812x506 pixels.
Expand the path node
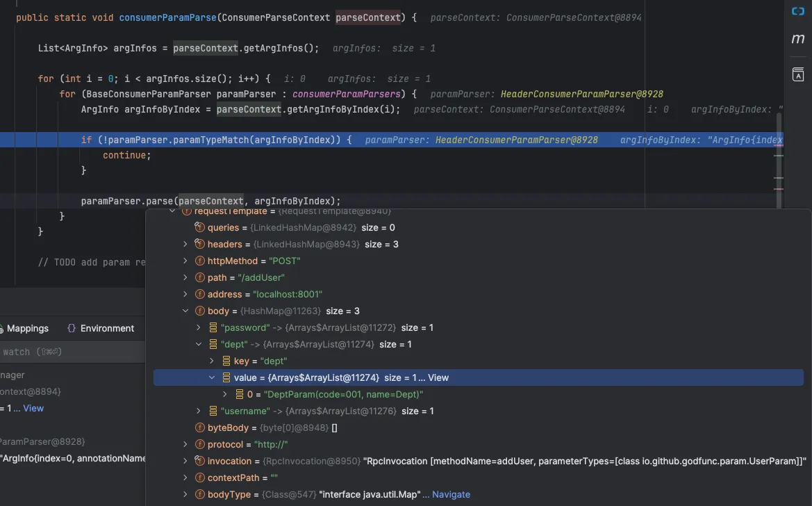(185, 277)
